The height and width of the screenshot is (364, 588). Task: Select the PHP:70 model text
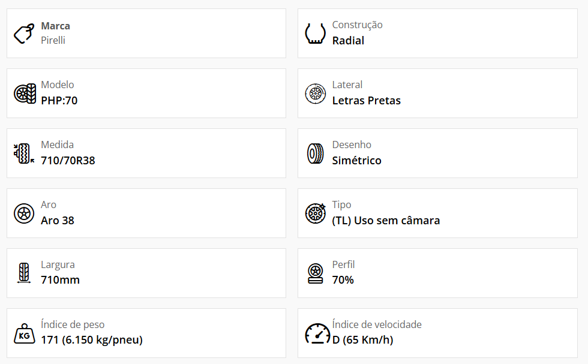coord(59,101)
